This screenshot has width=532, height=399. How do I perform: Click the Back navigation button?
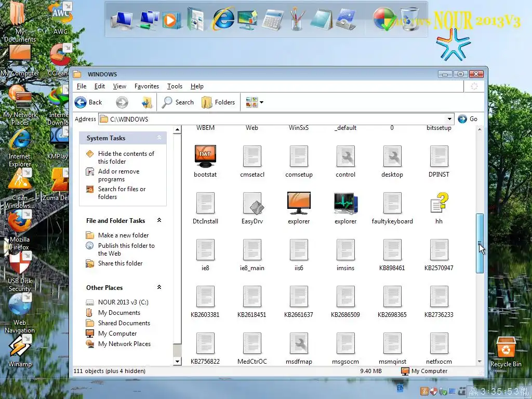click(x=89, y=102)
